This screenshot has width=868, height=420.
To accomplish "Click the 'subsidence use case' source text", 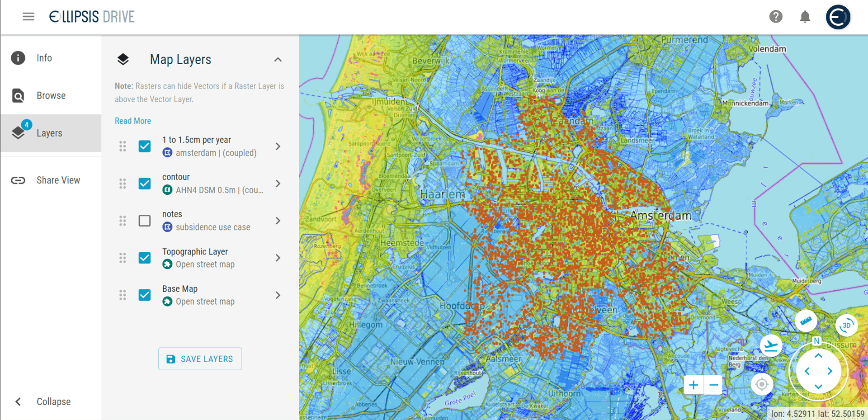I will [213, 227].
